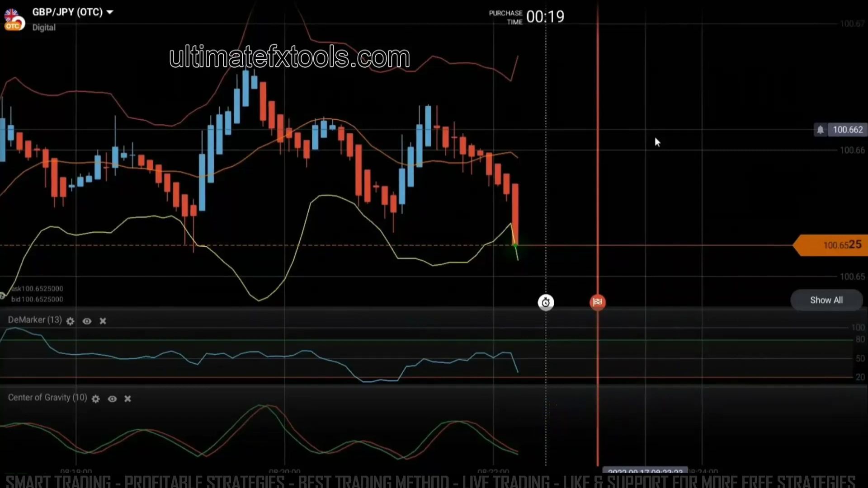This screenshot has height=488, width=868.
Task: Click the 100.66 price axis label
Action: [x=852, y=150]
